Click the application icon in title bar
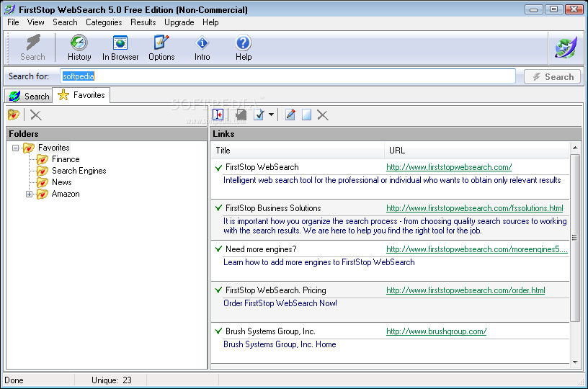The height and width of the screenshot is (389, 588). [x=9, y=9]
